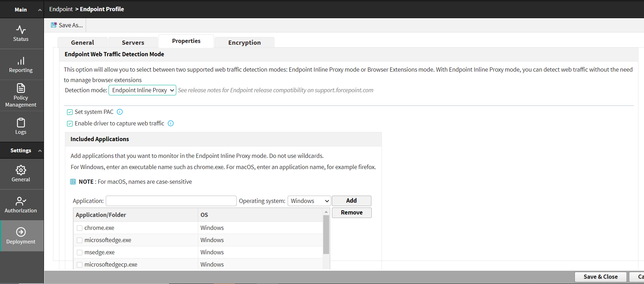The image size is (644, 284).
Task: Click the info icon beside Set system PAC
Action: tap(120, 112)
